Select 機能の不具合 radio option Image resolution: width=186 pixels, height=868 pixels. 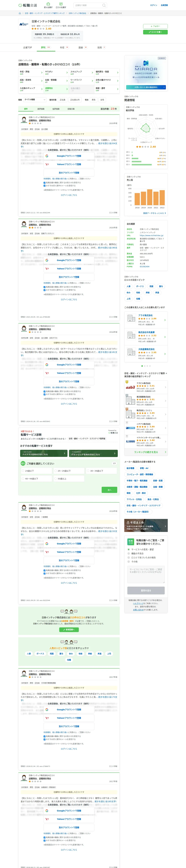[129, 553]
